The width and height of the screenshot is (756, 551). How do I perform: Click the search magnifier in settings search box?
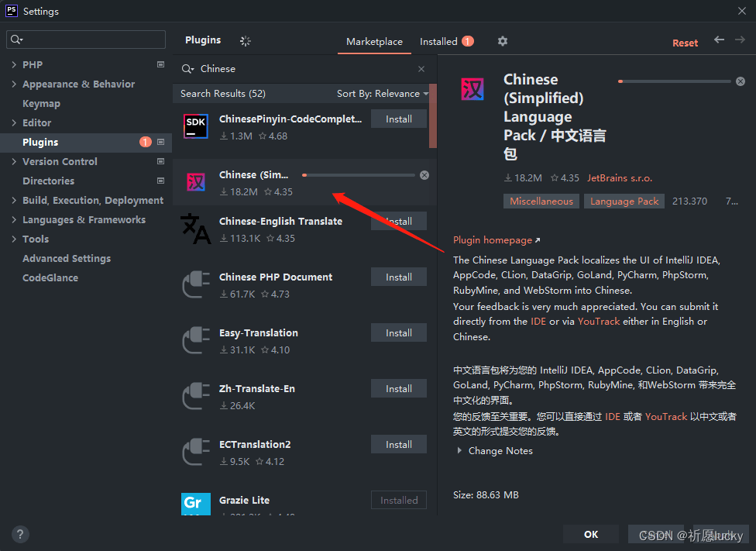tap(16, 40)
